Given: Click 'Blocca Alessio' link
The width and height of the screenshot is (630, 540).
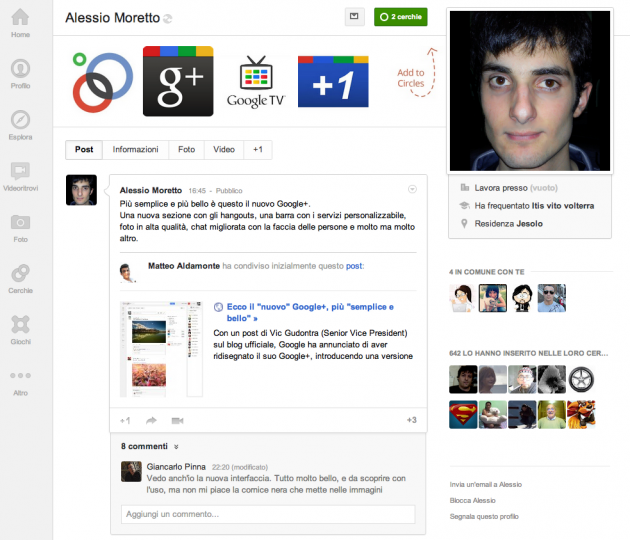Looking at the screenshot, I should pyautogui.click(x=472, y=501).
